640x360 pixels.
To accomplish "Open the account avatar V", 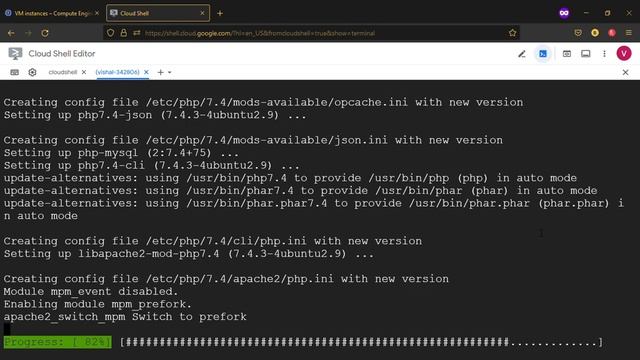I will [x=624, y=53].
